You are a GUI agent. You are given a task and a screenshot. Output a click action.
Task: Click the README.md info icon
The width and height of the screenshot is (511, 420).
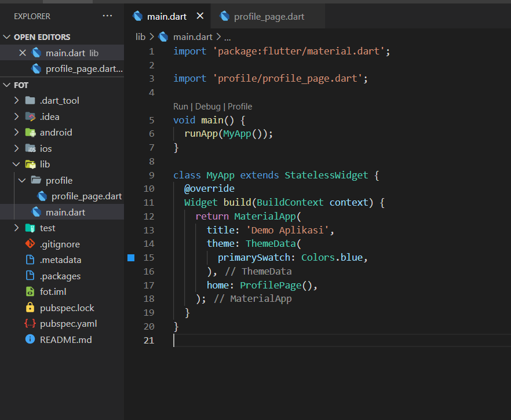[x=30, y=339]
